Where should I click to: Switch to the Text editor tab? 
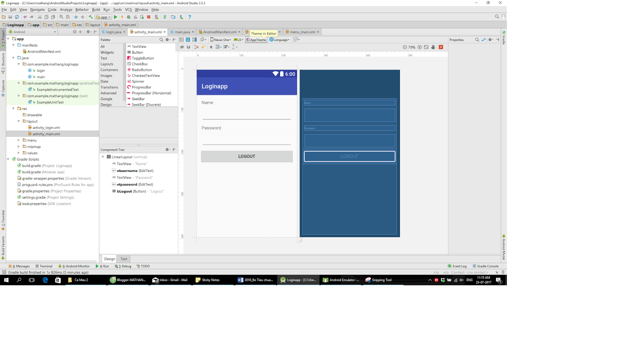[x=123, y=259]
